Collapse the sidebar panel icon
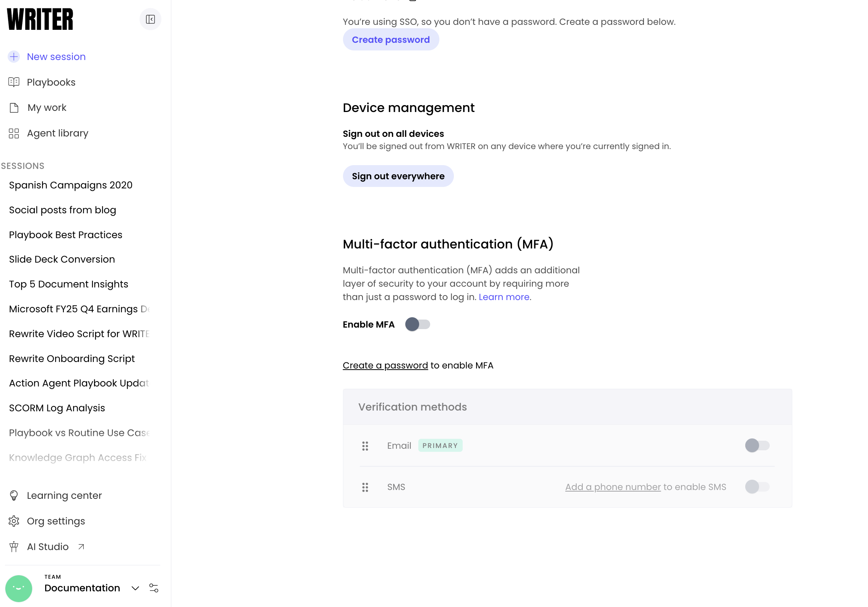The height and width of the screenshot is (607, 868). 150,19
